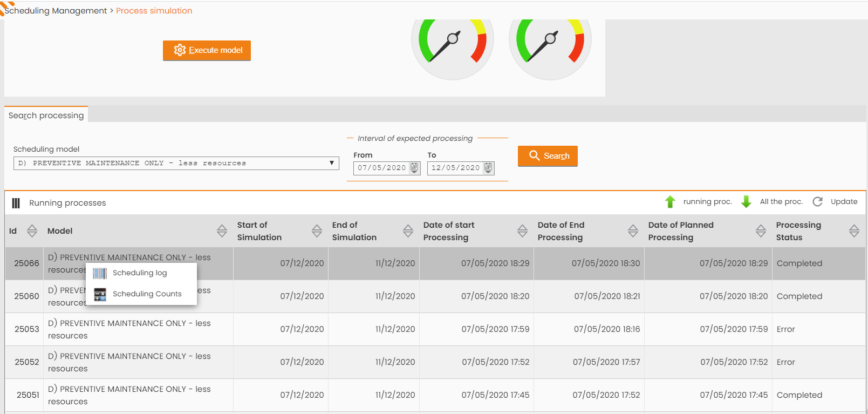Click the column chooser icon beside Running processes

pos(16,203)
